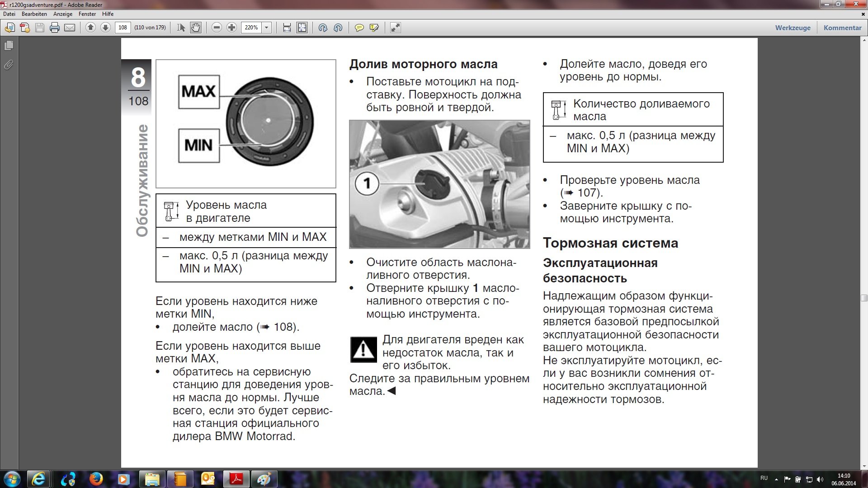The width and height of the screenshot is (868, 488).
Task: Expand the attachments paperclip panel
Action: [9, 65]
